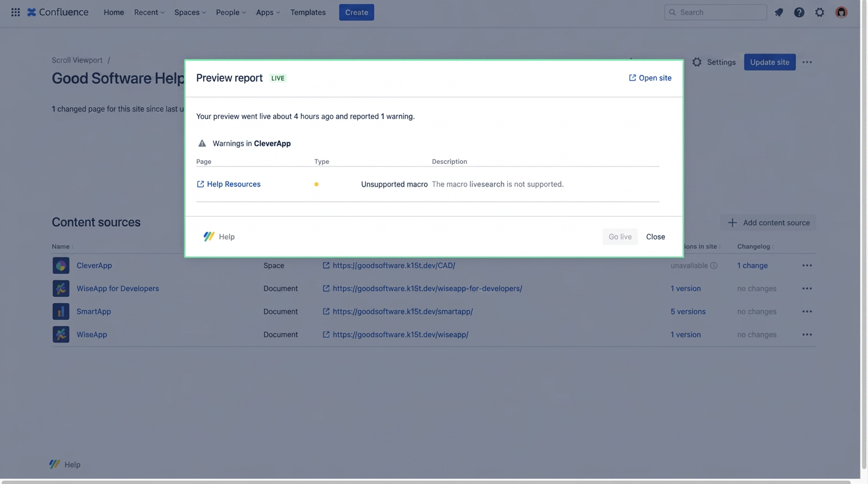The image size is (868, 484).
Task: Click the info icon beside unavailable
Action: click(714, 265)
